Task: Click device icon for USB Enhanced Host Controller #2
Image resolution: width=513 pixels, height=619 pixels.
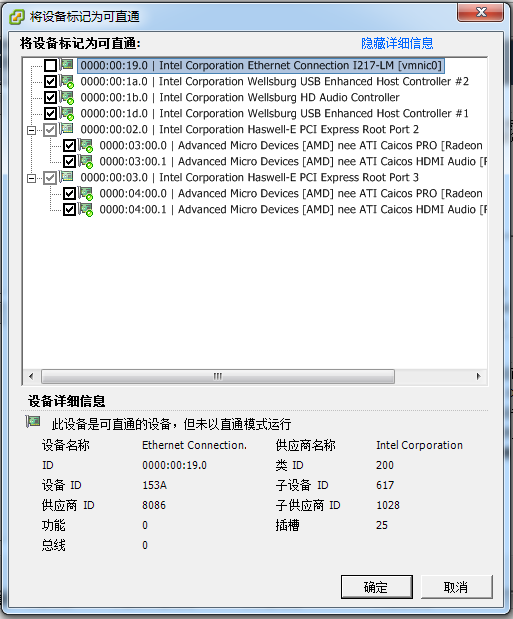Action: click(66, 81)
